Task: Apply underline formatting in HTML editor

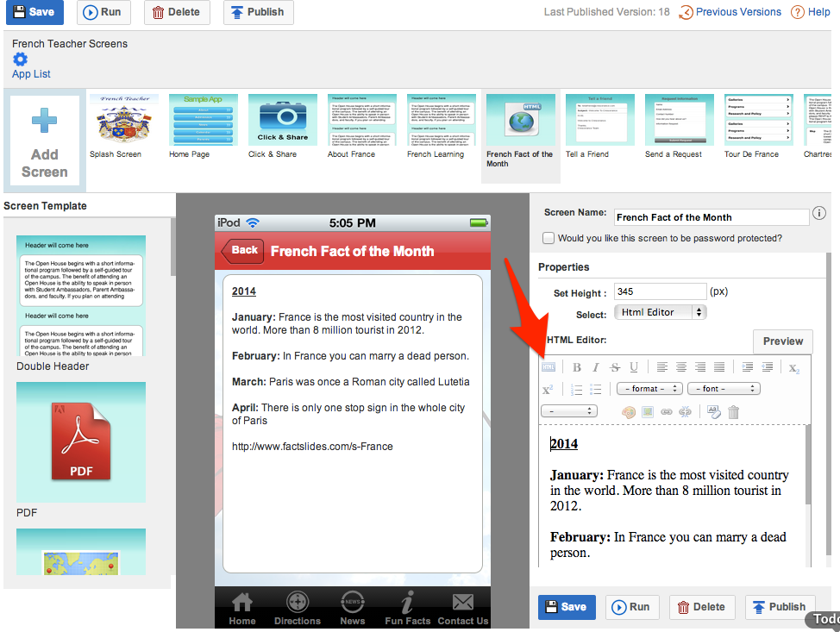Action: (634, 367)
